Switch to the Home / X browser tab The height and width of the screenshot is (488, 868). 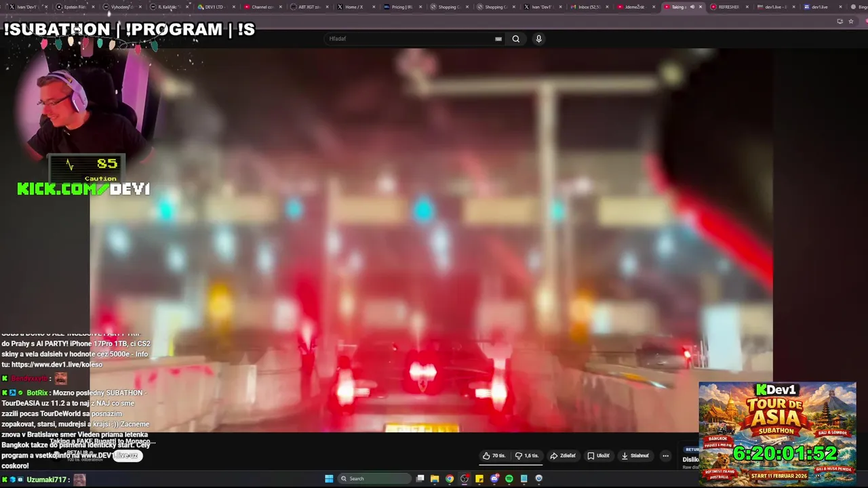[355, 7]
